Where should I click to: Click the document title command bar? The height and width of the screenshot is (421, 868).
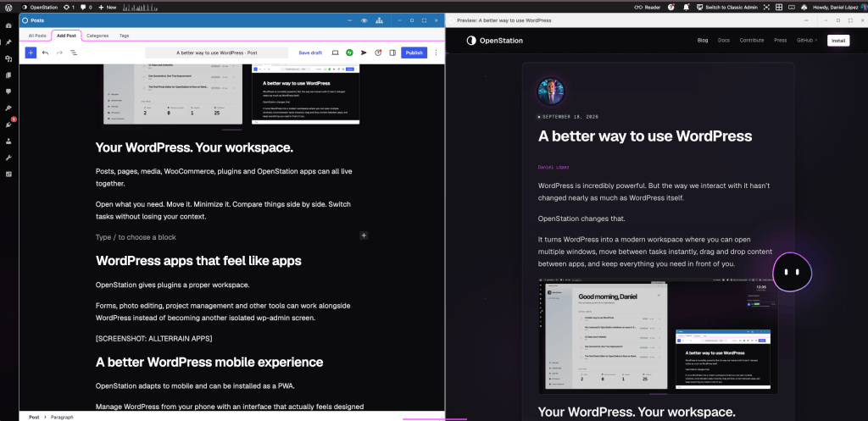[216, 53]
